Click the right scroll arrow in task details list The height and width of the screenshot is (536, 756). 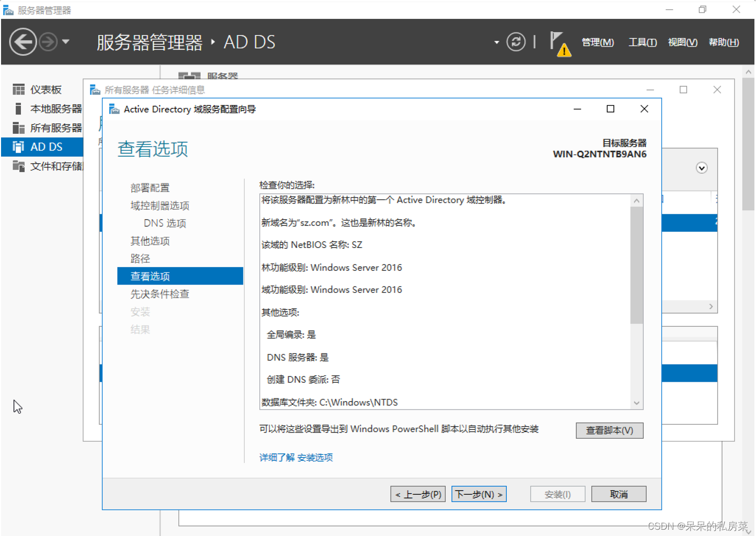tap(711, 306)
